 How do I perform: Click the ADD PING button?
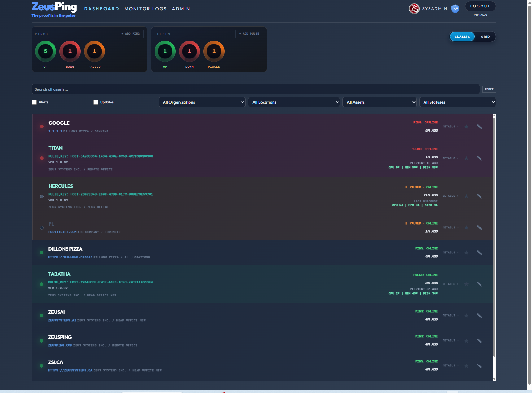(131, 34)
